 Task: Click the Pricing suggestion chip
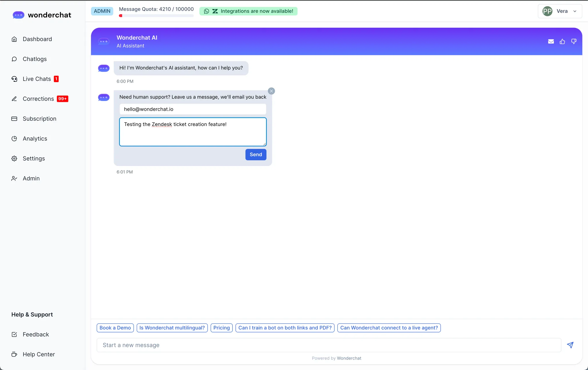(x=221, y=328)
